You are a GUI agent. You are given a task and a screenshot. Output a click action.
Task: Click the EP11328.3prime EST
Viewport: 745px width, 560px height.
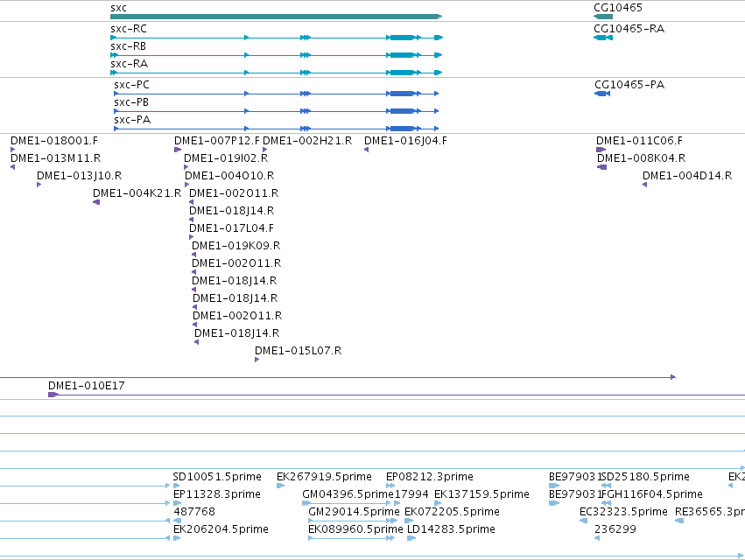tap(177, 503)
